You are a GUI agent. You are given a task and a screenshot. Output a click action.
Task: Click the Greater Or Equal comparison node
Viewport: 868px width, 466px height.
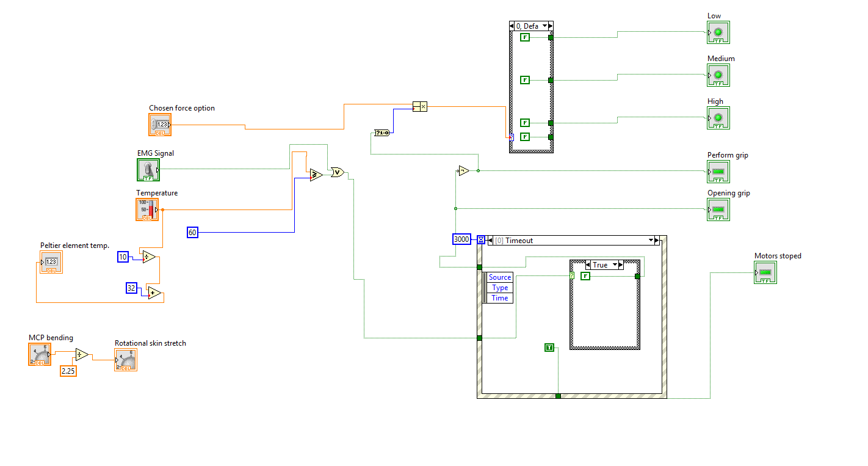point(316,175)
